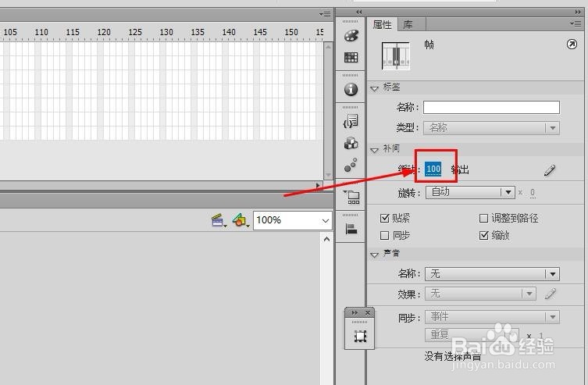The width and height of the screenshot is (588, 385).
Task: Open the Components panel cubes icon
Action: (x=351, y=143)
